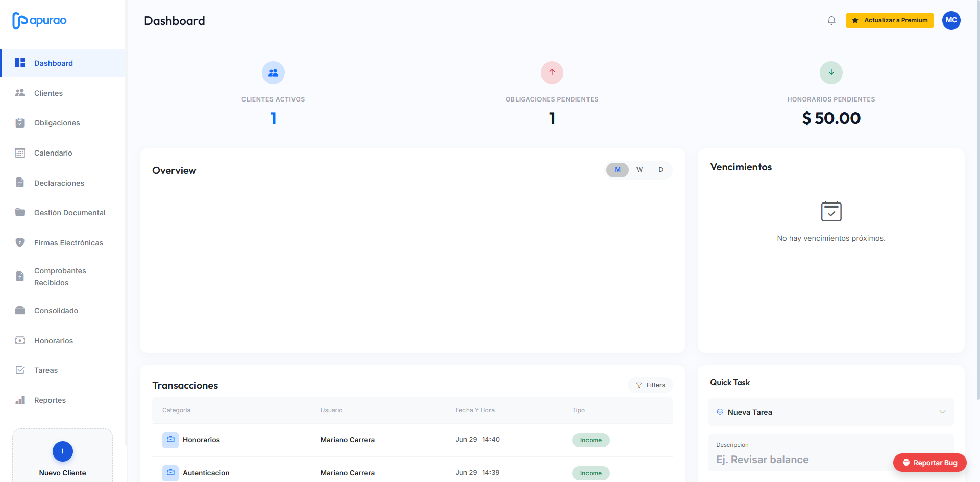The width and height of the screenshot is (980, 482).
Task: Click Income badge in Honorarios row
Action: [591, 440]
